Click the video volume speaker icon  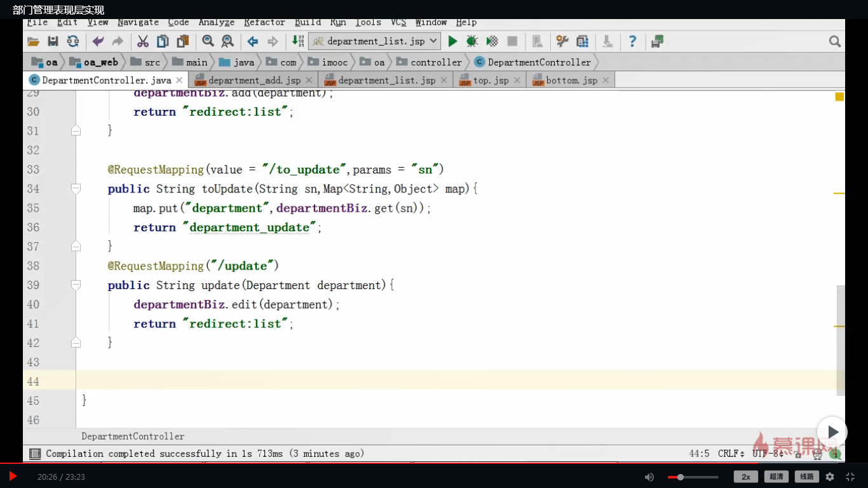point(649,477)
